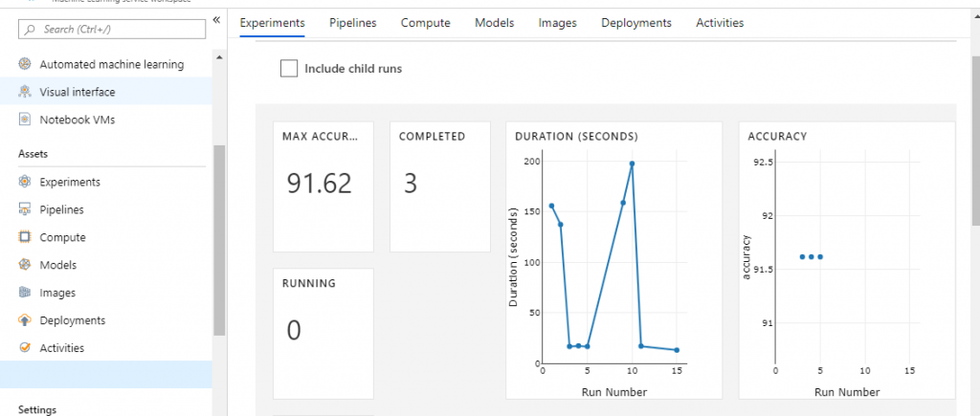Click the Automated machine learning icon
This screenshot has width=980, height=416.
tap(24, 64)
